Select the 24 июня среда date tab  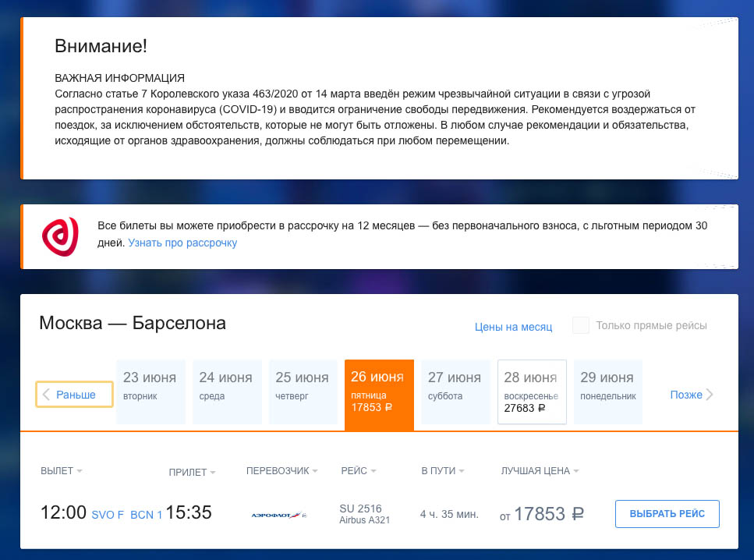(x=226, y=392)
